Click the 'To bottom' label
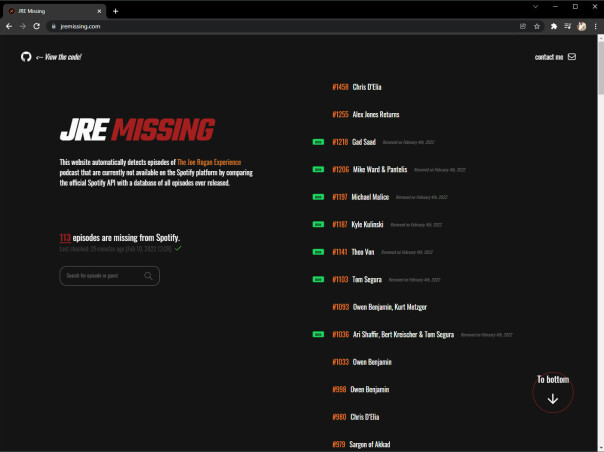The height and width of the screenshot is (452, 604). coord(553,380)
